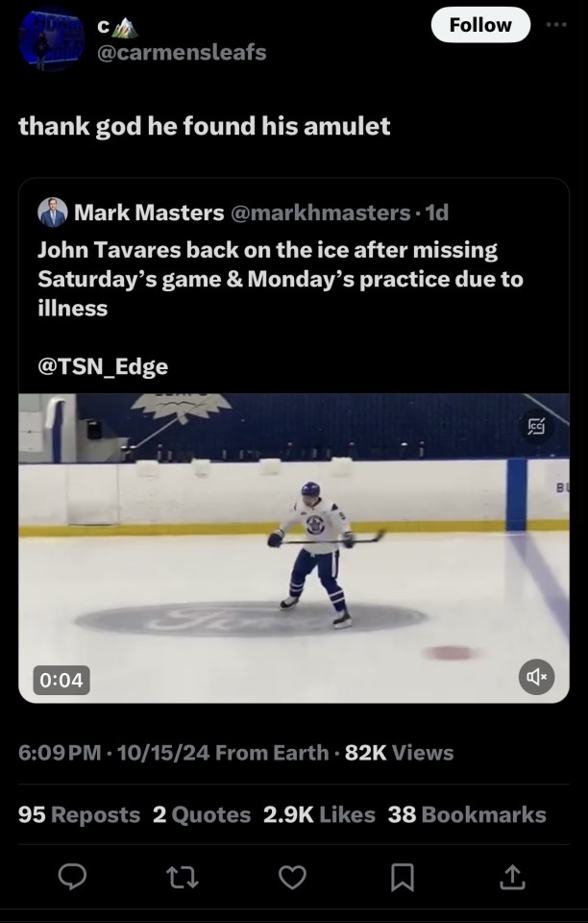Bookmark this tweet
Image resolution: width=588 pixels, height=923 pixels.
404,877
